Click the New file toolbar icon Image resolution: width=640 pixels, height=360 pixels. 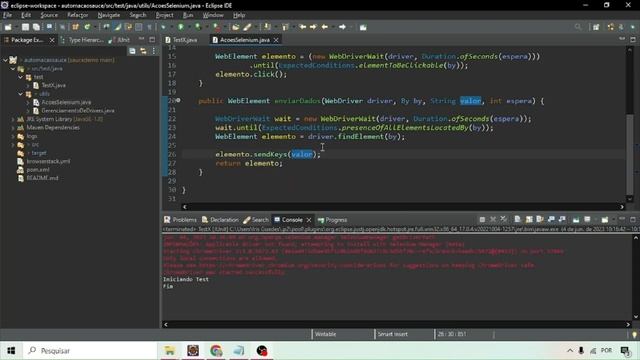click(8, 27)
